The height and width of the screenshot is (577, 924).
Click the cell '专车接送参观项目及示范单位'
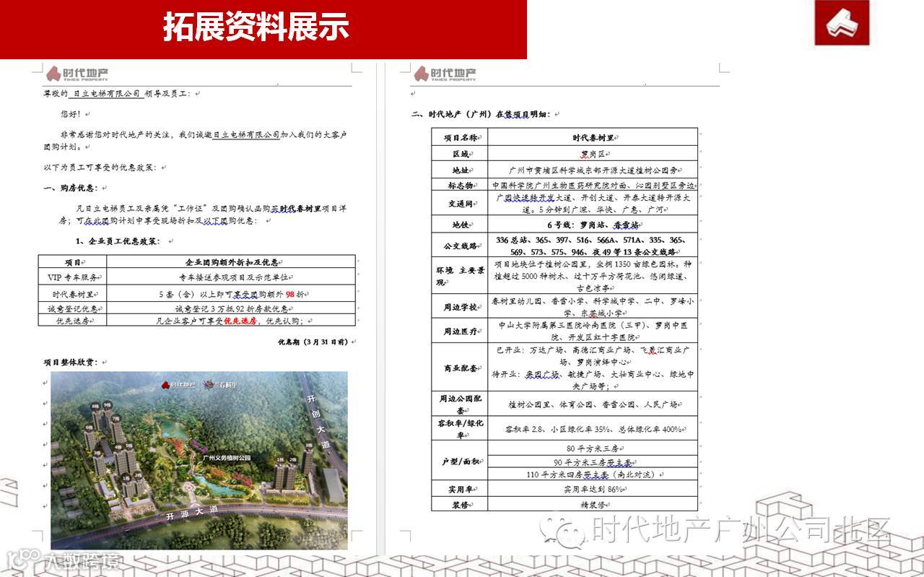(231, 277)
